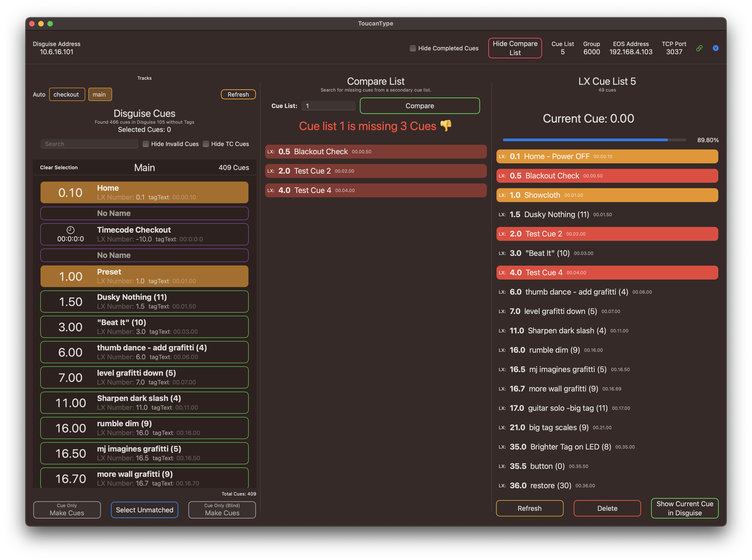Click the blue V circle icon
752x560 pixels.
715,48
